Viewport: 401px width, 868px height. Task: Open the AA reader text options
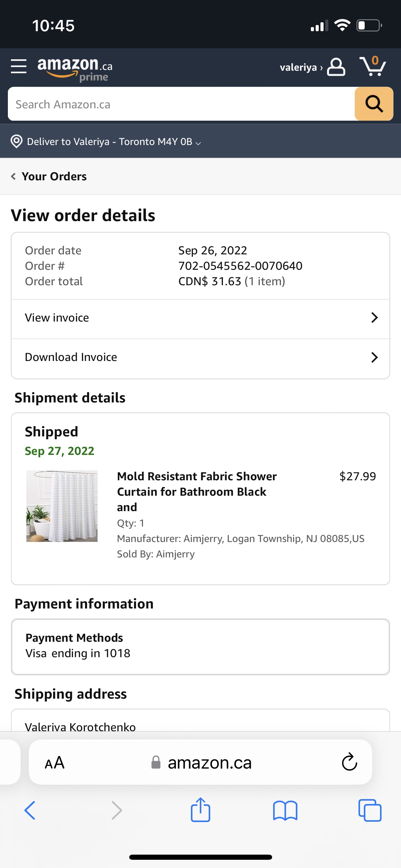tap(54, 763)
